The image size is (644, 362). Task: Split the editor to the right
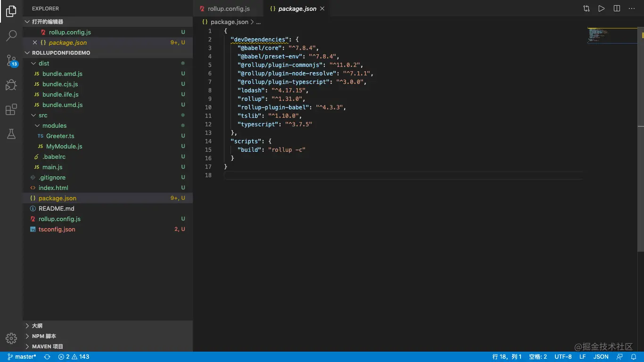tap(617, 8)
